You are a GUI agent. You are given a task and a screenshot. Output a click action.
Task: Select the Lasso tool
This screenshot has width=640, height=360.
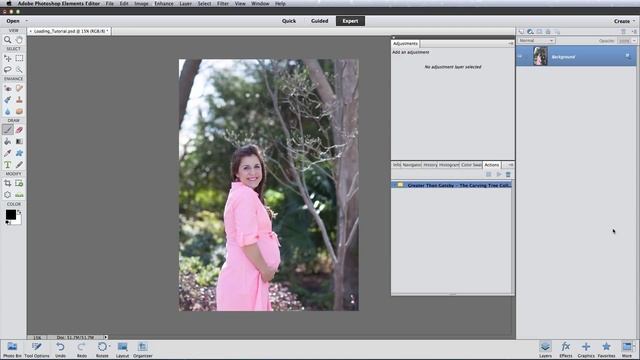click(7, 69)
